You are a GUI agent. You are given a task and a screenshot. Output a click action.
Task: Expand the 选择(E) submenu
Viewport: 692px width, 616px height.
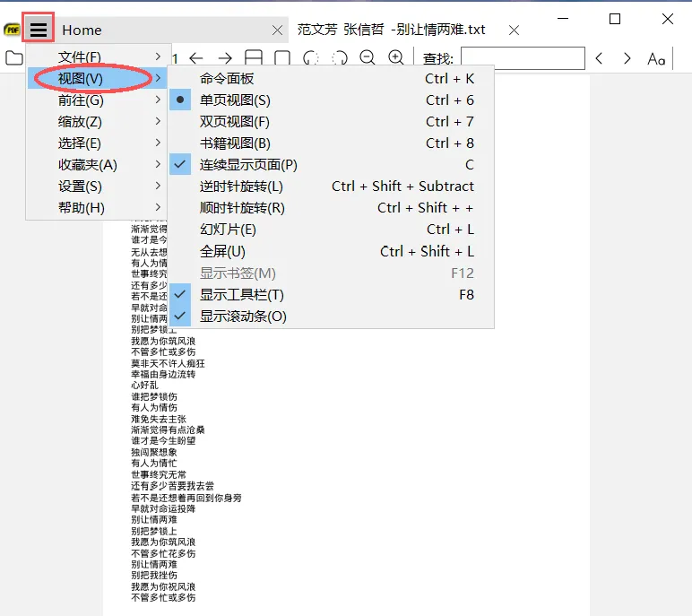(x=98, y=143)
